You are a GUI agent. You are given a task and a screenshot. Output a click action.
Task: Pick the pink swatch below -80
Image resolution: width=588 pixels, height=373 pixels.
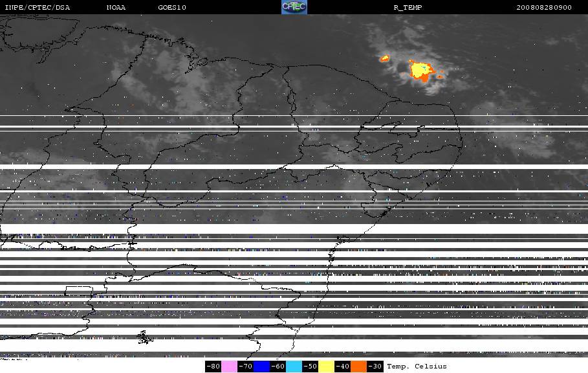coord(229,367)
